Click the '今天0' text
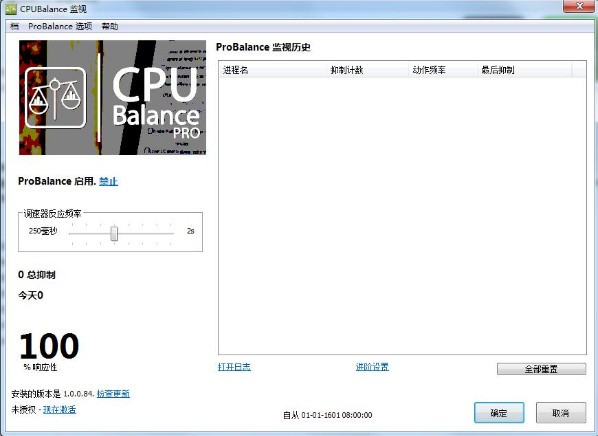This screenshot has width=598, height=436. click(x=31, y=295)
